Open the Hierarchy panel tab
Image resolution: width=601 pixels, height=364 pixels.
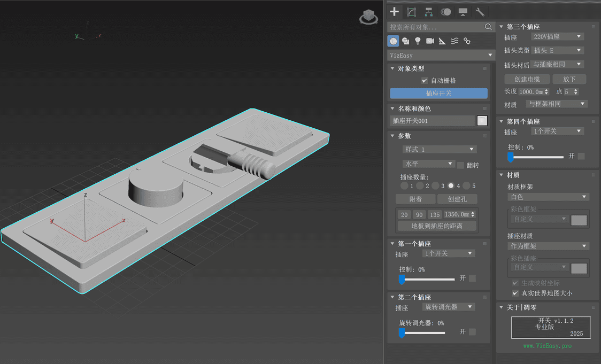coord(428,12)
